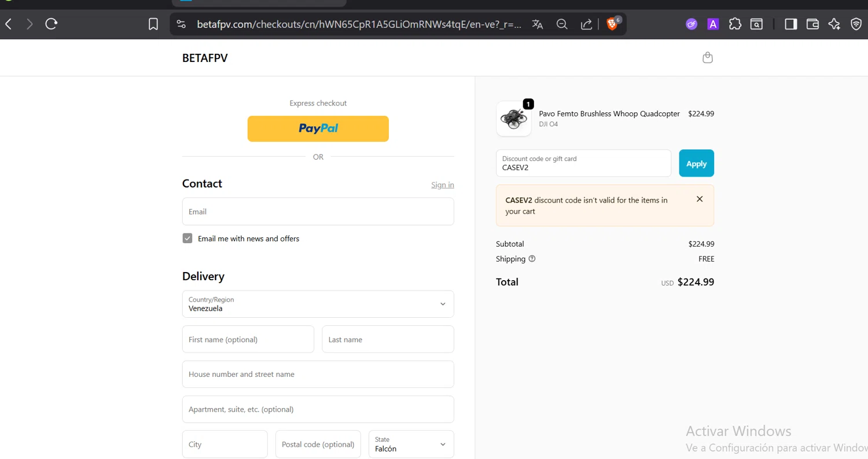Open the page translate icon

[x=538, y=24]
